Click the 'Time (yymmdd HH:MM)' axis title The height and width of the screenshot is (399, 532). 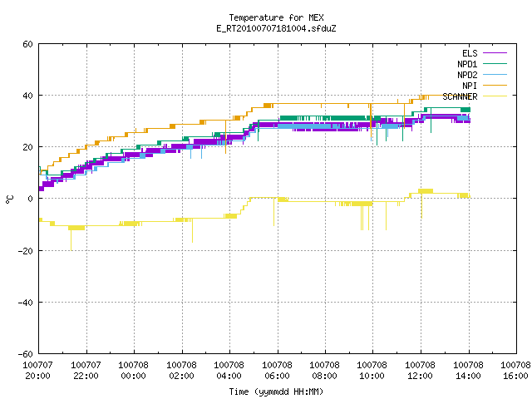[276, 392]
